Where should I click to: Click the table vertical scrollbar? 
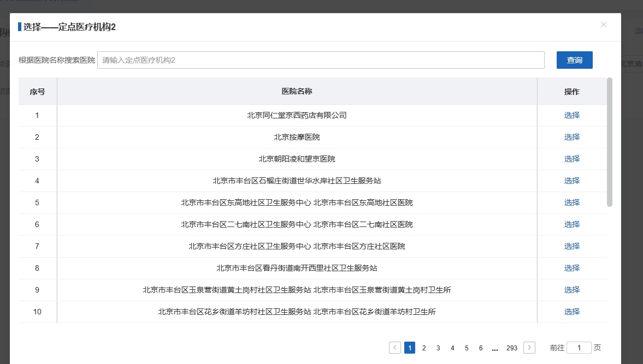[610, 142]
